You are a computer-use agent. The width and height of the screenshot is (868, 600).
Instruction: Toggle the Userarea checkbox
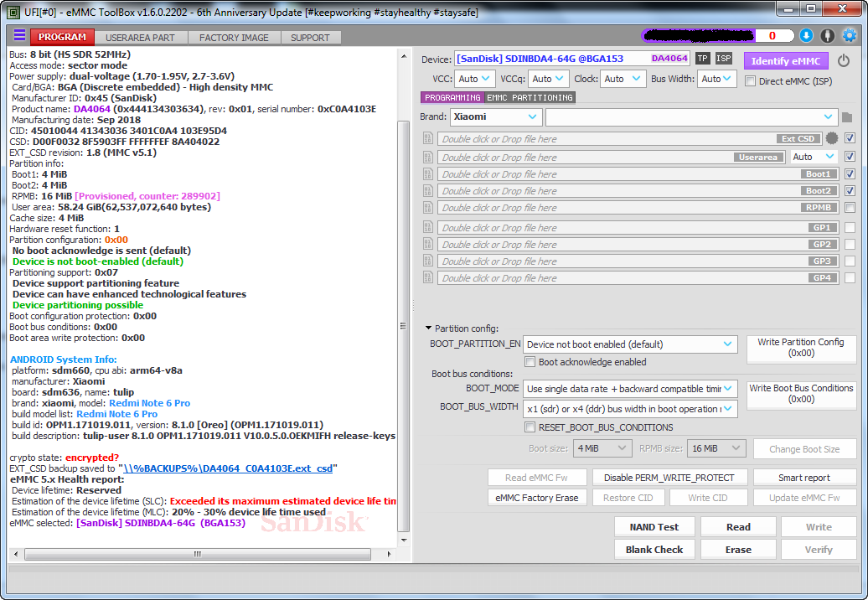click(x=850, y=157)
